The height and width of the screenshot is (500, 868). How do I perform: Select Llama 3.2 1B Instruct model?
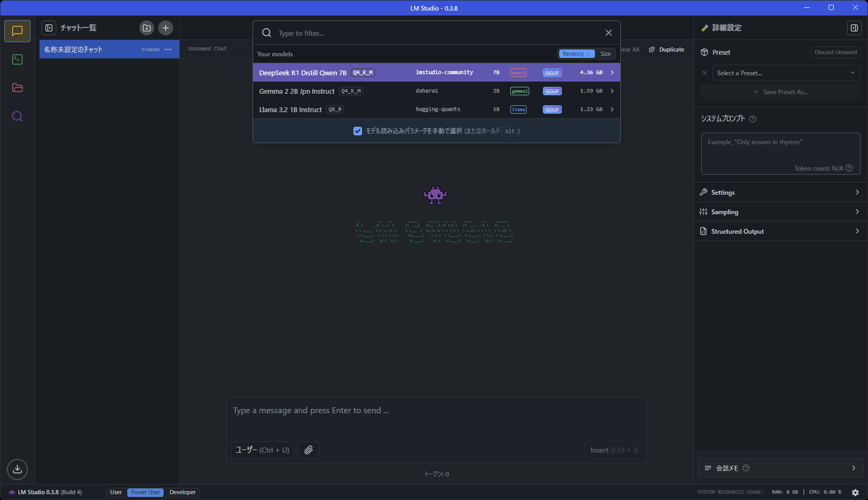(x=437, y=109)
